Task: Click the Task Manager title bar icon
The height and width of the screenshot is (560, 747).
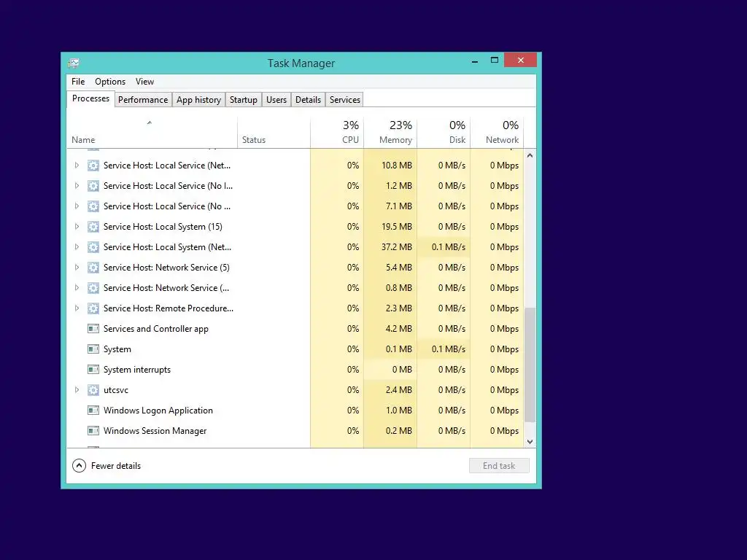Action: 74,63
